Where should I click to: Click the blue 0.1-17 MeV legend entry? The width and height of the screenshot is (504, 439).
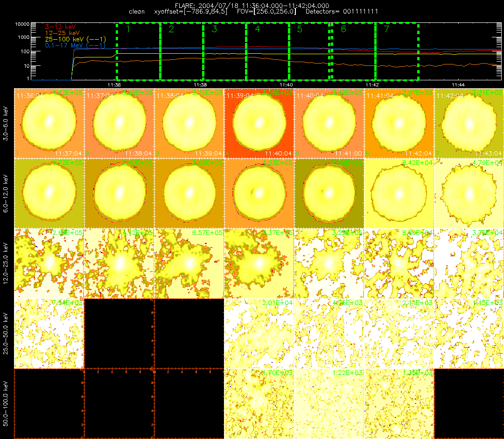point(75,45)
